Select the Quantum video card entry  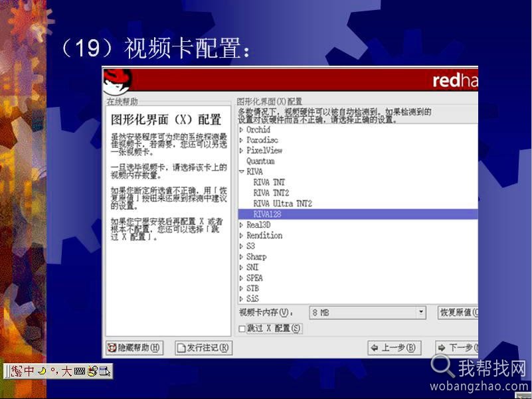pos(260,161)
